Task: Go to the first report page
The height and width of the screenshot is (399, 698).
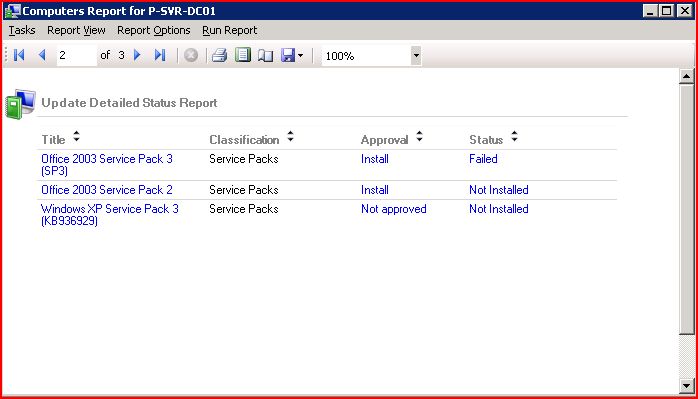Action: coord(19,55)
